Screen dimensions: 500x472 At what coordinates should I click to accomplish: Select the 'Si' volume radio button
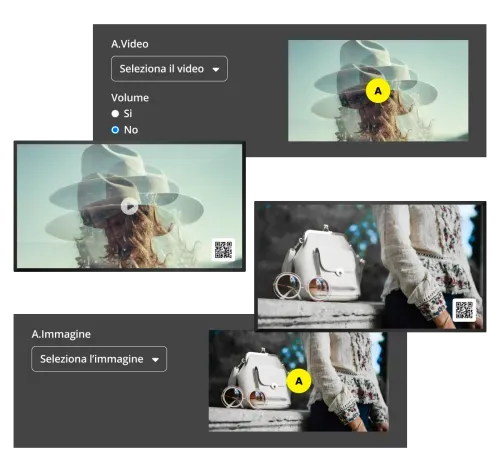[115, 114]
